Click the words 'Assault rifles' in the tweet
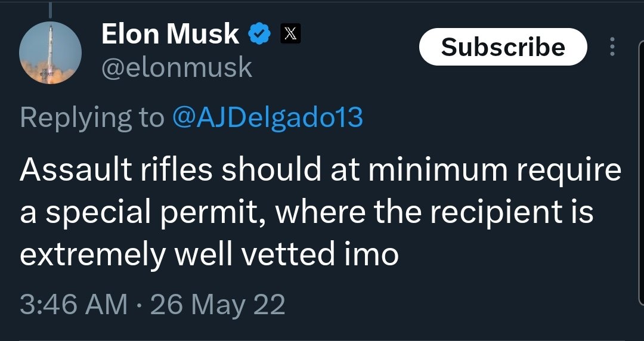The image size is (644, 341). [x=116, y=169]
